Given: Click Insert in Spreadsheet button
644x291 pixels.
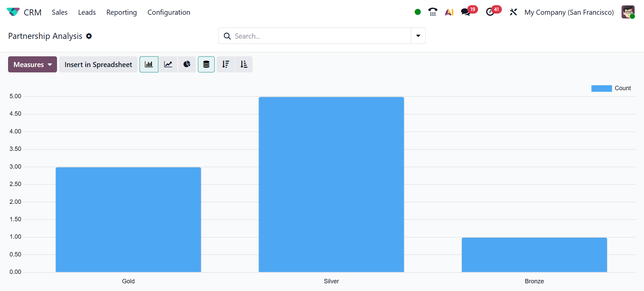Looking at the screenshot, I should coord(98,64).
